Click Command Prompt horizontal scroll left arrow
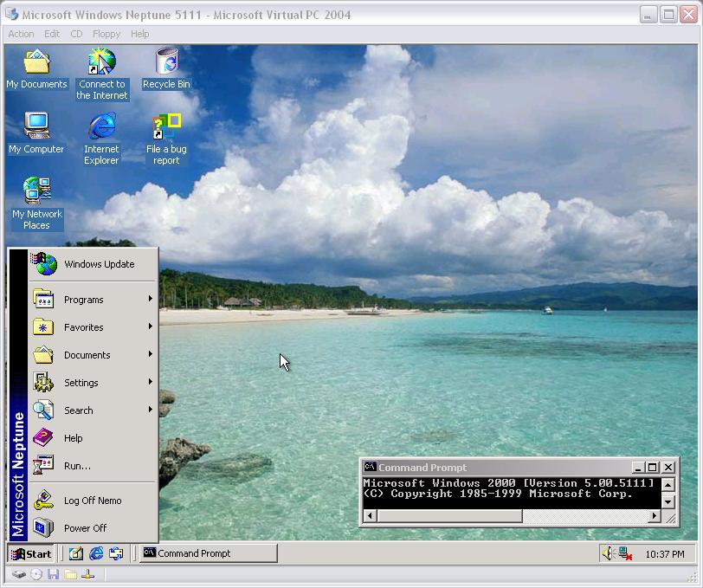Screen dimensions: 703x588 click(x=370, y=516)
